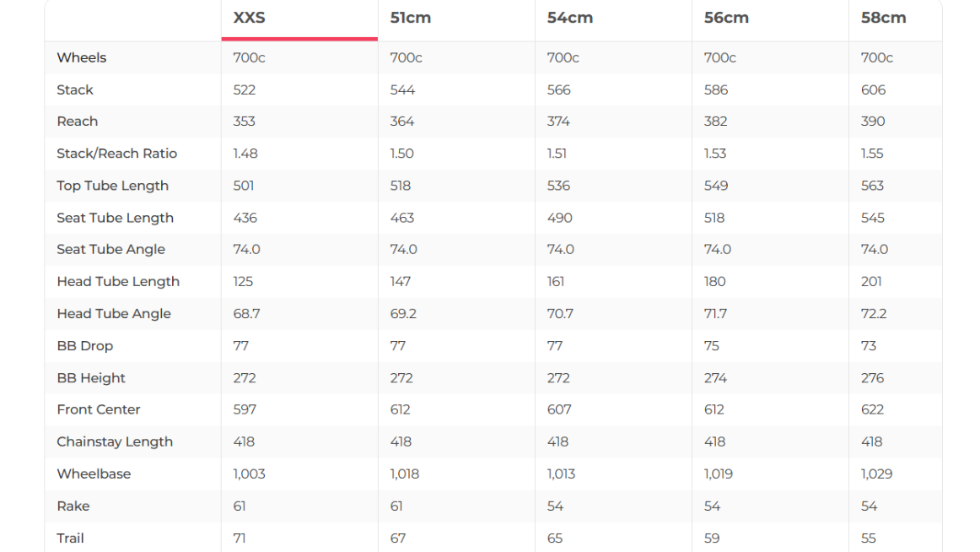Image resolution: width=980 pixels, height=552 pixels.
Task: Click the Chainstay Length row label
Action: pyautogui.click(x=115, y=441)
